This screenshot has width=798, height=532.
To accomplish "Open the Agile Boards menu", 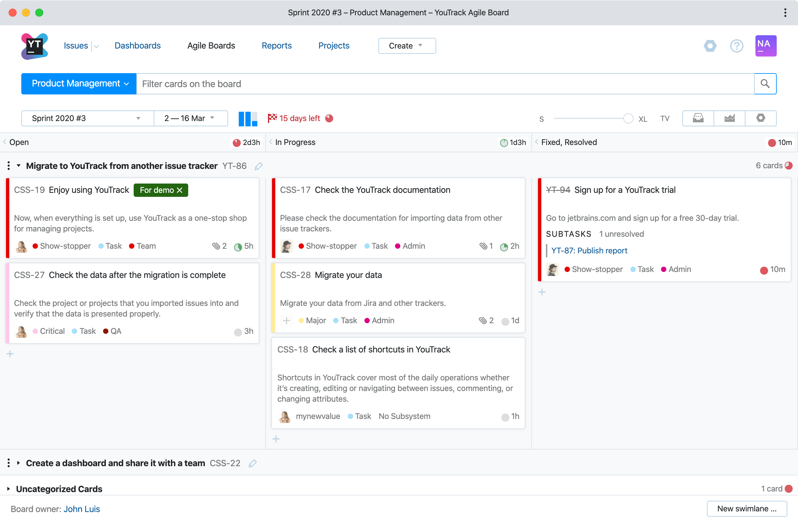I will click(x=211, y=46).
